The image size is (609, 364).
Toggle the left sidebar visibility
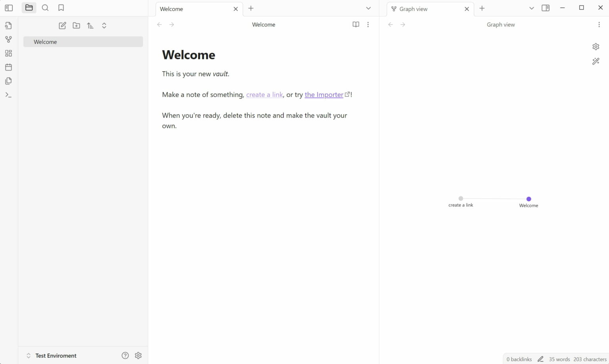tap(8, 7)
